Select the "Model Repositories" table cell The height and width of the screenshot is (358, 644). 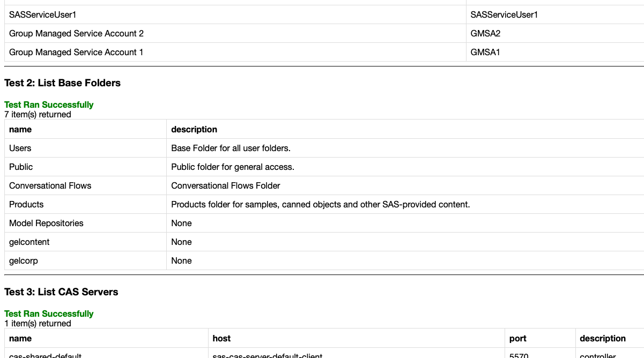click(x=46, y=223)
